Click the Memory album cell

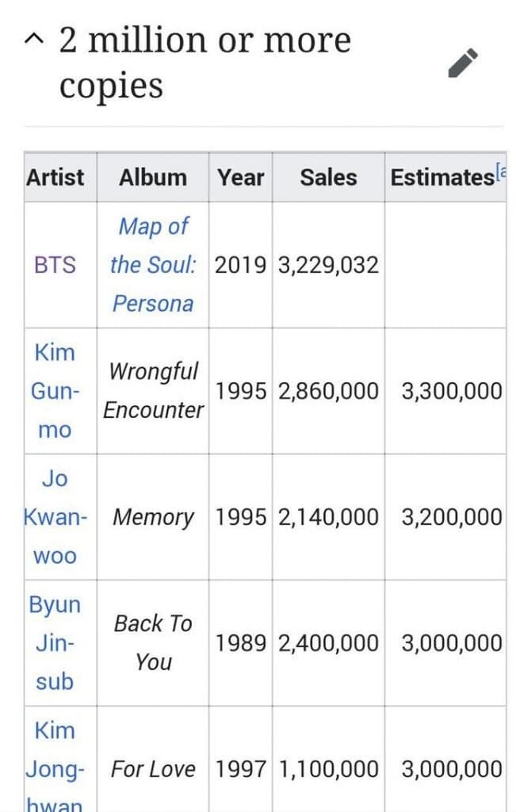click(x=153, y=518)
